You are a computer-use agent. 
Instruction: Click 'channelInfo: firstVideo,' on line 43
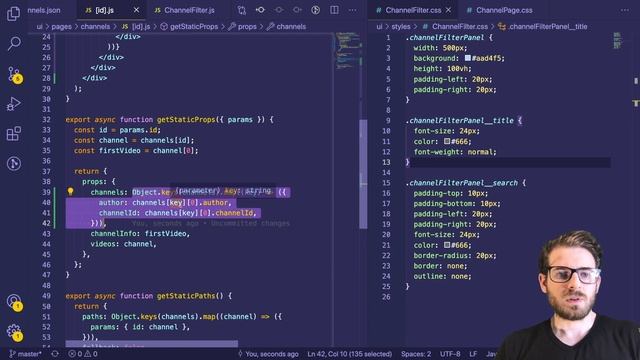click(140, 234)
